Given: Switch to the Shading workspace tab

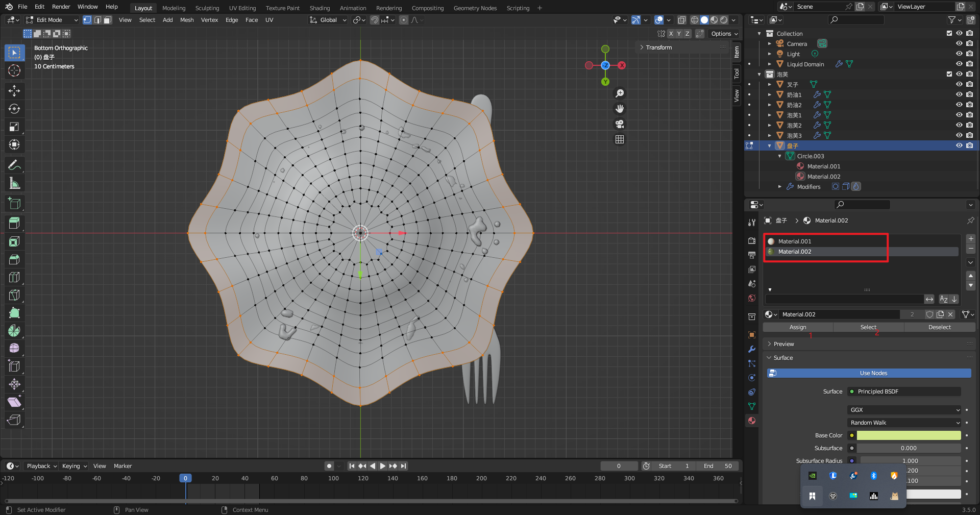Looking at the screenshot, I should (x=320, y=8).
